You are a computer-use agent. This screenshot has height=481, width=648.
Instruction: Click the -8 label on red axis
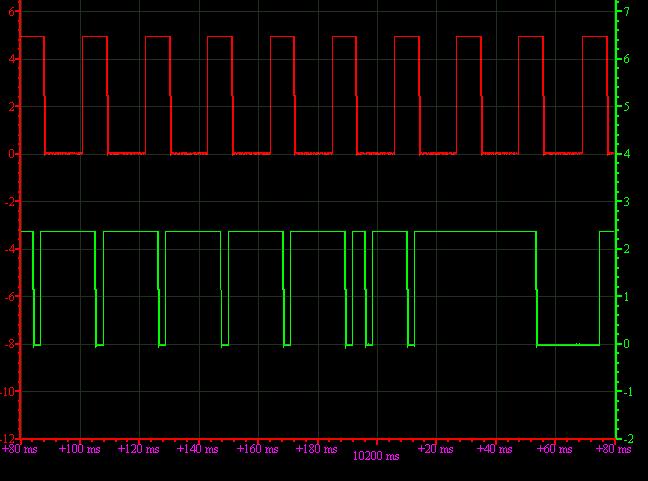(10, 344)
